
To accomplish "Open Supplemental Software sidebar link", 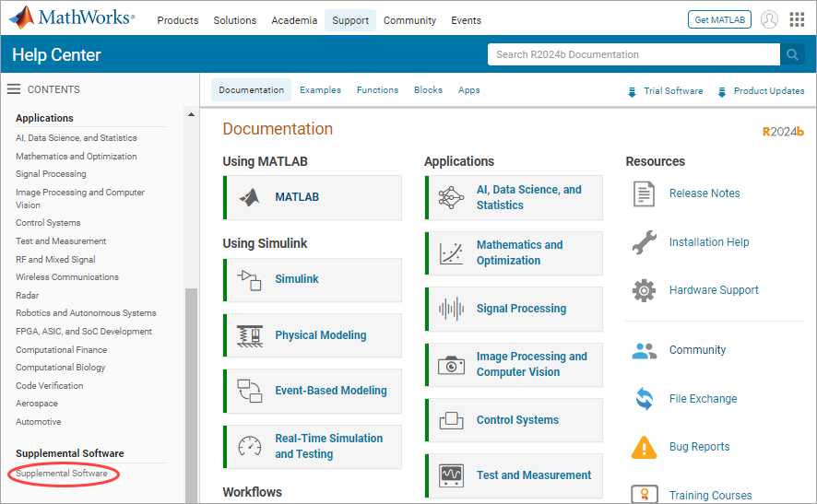I will [x=61, y=474].
